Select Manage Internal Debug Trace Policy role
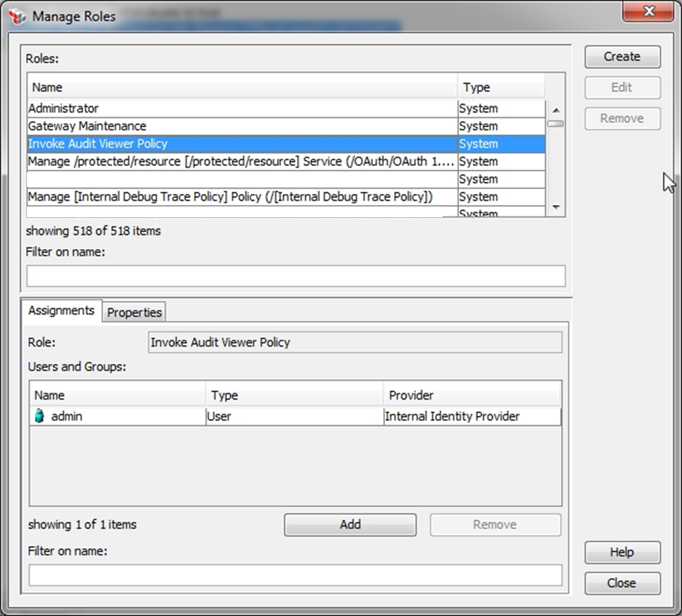The image size is (682, 616). (242, 197)
